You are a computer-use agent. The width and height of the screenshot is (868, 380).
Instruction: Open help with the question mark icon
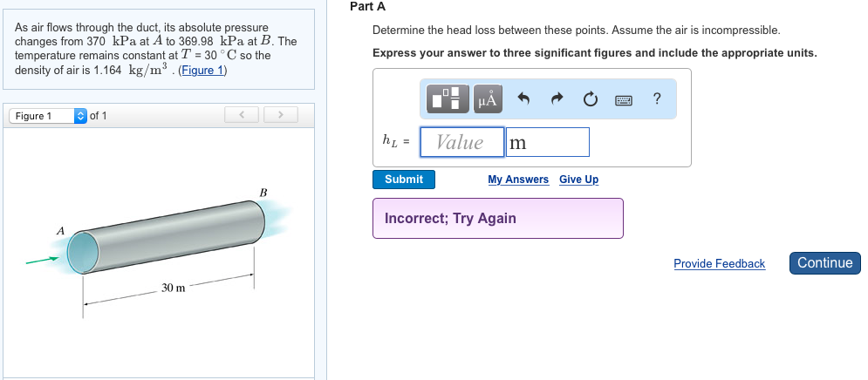(656, 99)
